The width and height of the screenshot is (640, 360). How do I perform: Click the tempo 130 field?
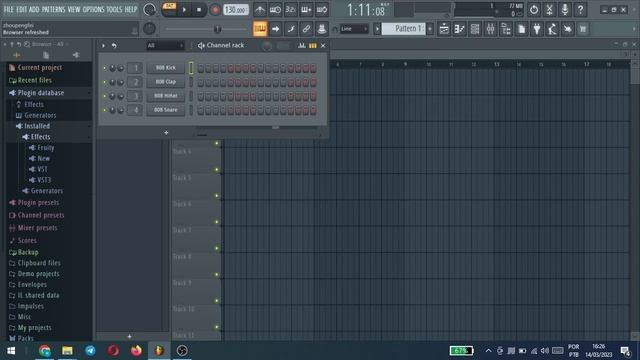236,9
